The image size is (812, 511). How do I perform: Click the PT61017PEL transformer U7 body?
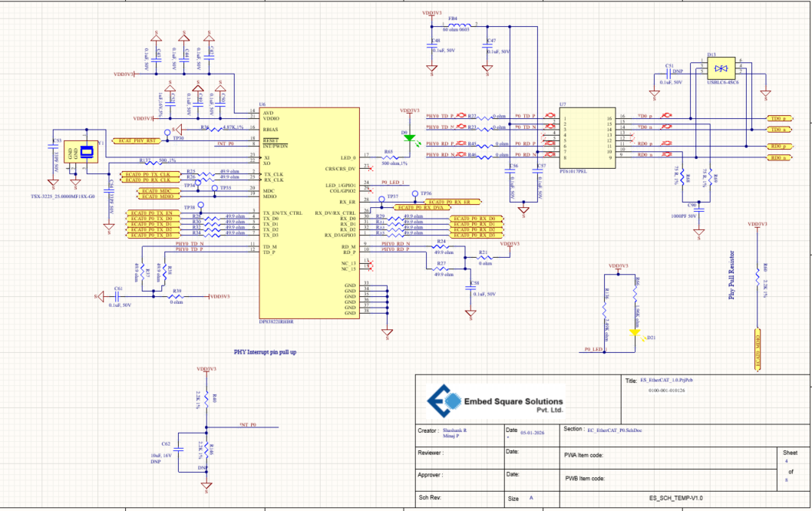tap(587, 137)
